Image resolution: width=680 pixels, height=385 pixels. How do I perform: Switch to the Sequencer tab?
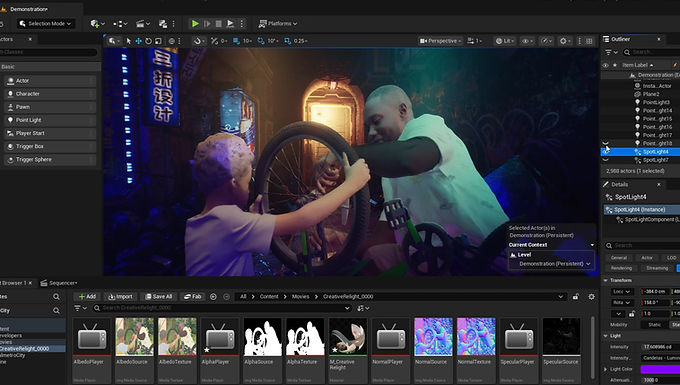pyautogui.click(x=59, y=283)
